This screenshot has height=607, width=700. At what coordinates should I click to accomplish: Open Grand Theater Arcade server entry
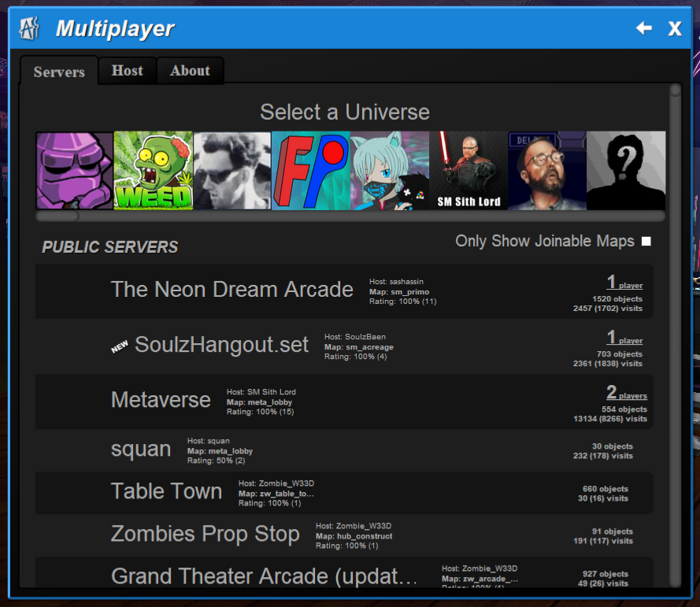click(344, 573)
